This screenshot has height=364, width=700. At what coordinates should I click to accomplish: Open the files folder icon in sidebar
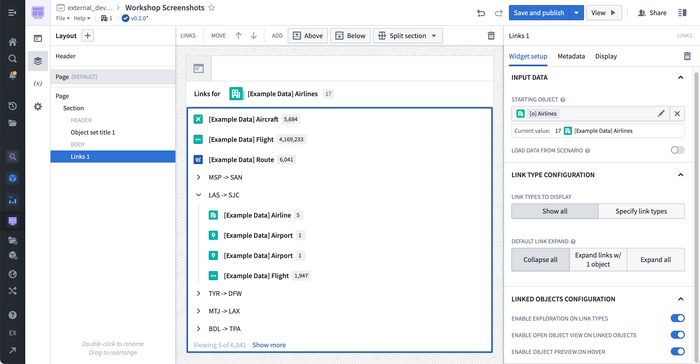tap(12, 123)
